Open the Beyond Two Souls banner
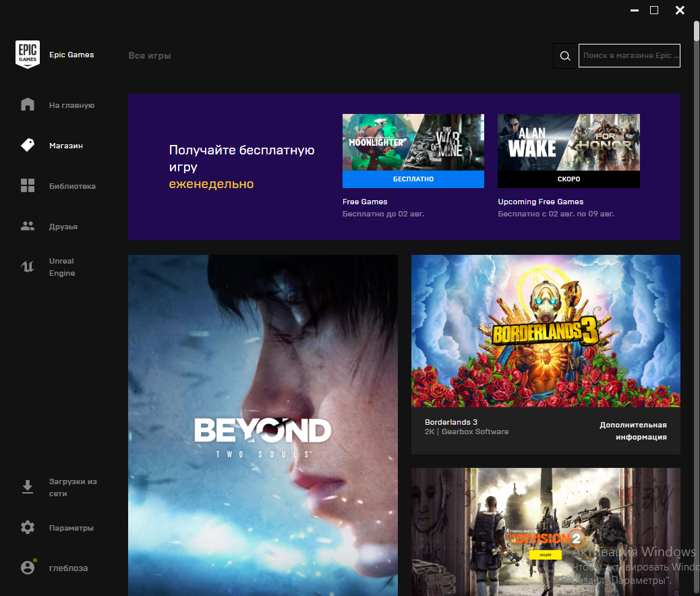Viewport: 700px width, 596px height. click(263, 425)
